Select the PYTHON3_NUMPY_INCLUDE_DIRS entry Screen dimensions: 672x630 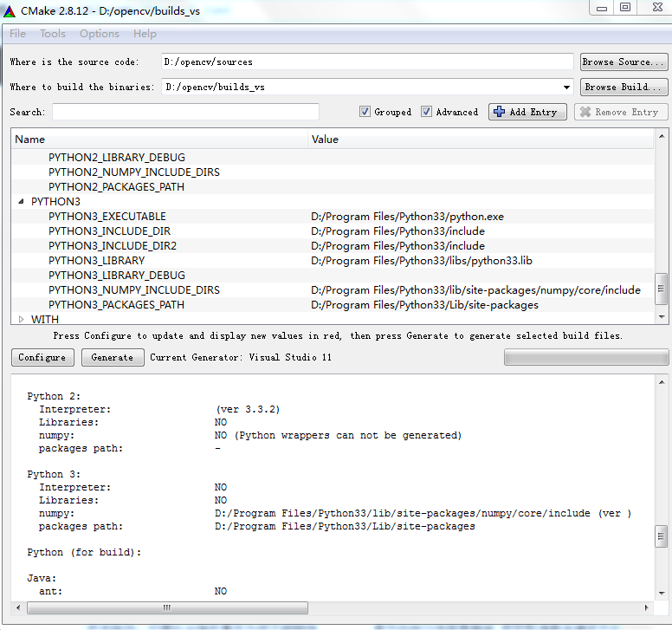tap(133, 290)
